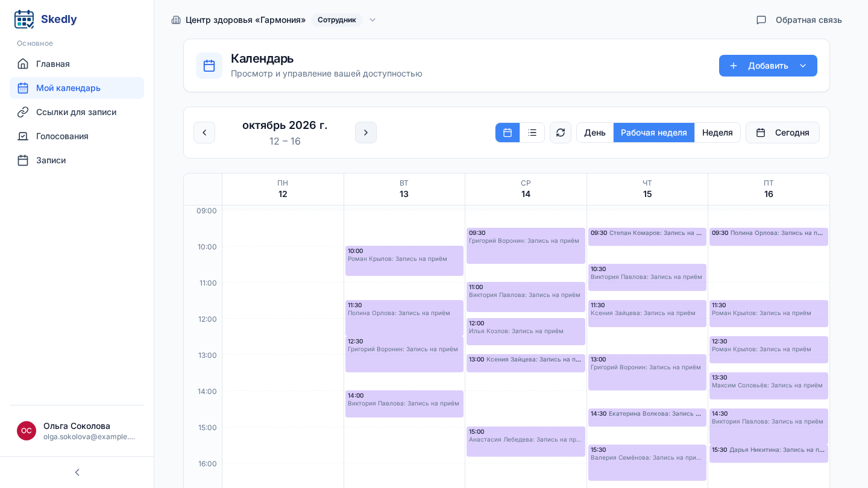Open Роман Крылов 10:00 appointment on Tuesday
Screen dimensions: 868x488
click(x=404, y=261)
